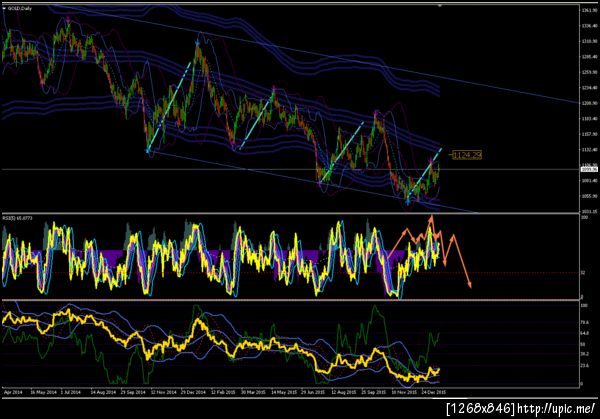
Task: Click the 1 Jul 2014 date label
Action: (71, 392)
